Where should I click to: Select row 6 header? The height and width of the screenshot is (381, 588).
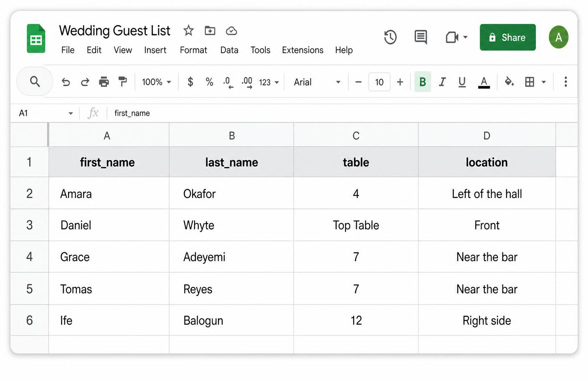(29, 320)
